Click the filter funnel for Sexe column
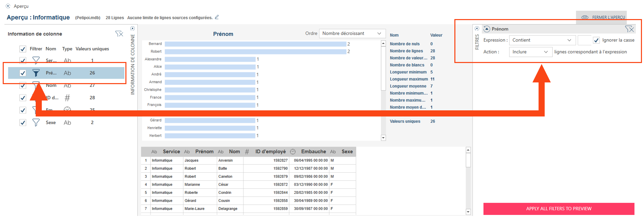Image resolution: width=644 pixels, height=219 pixels. tap(36, 123)
